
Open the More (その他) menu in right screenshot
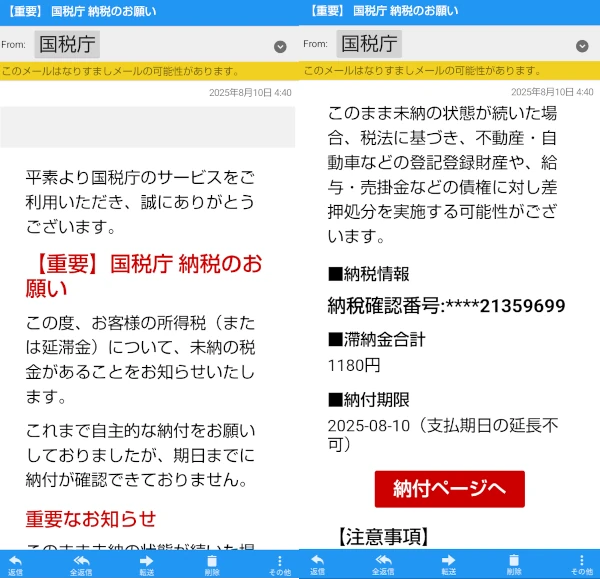point(582,564)
